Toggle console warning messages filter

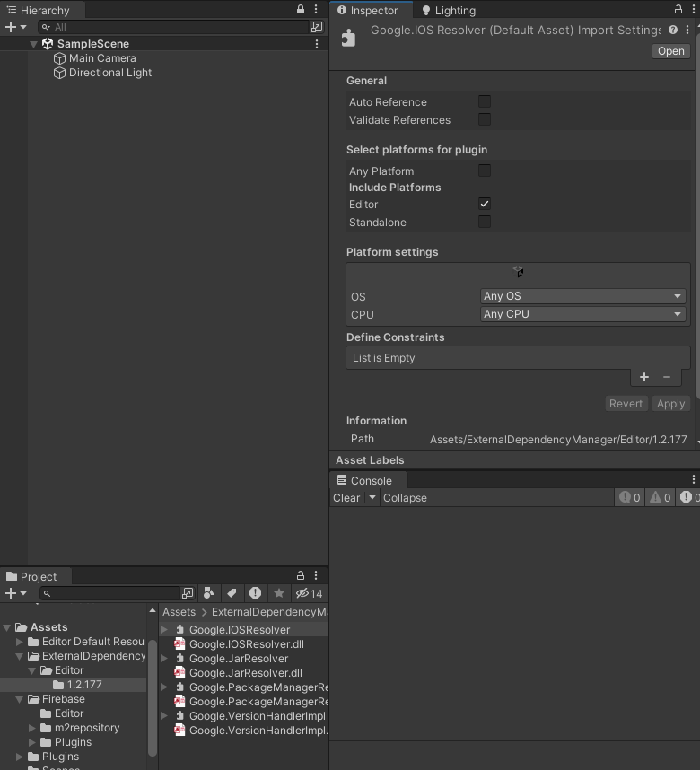pos(661,497)
